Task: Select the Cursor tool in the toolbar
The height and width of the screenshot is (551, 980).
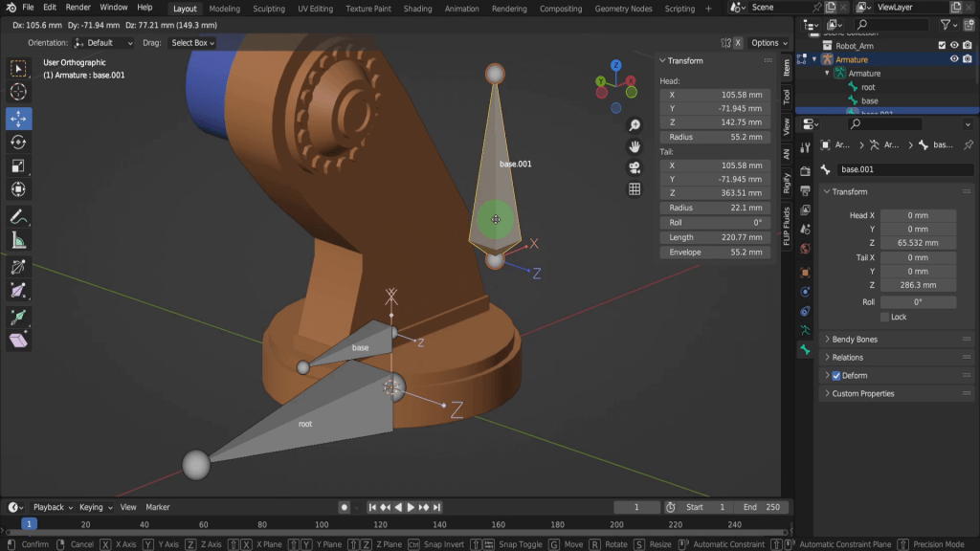Action: [18, 93]
